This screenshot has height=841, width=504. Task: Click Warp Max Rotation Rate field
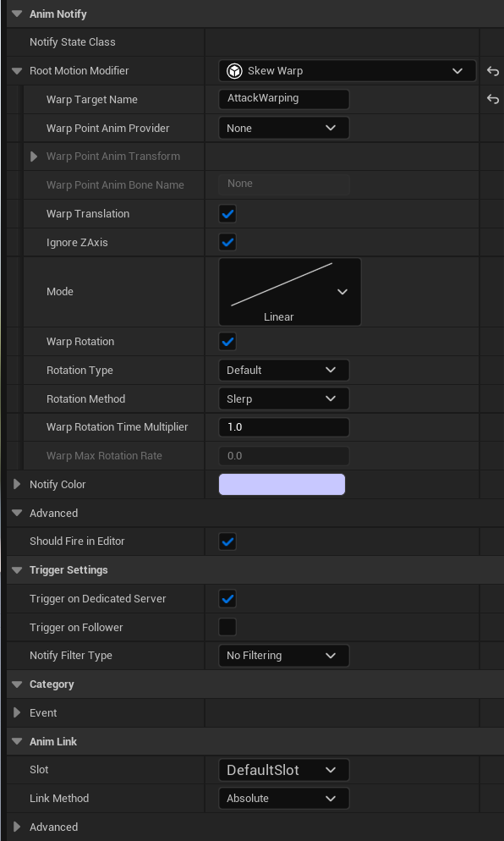pyautogui.click(x=284, y=456)
